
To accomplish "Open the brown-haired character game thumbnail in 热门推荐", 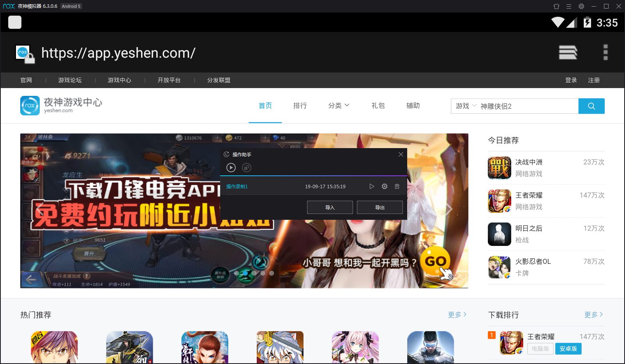I will 205,347.
